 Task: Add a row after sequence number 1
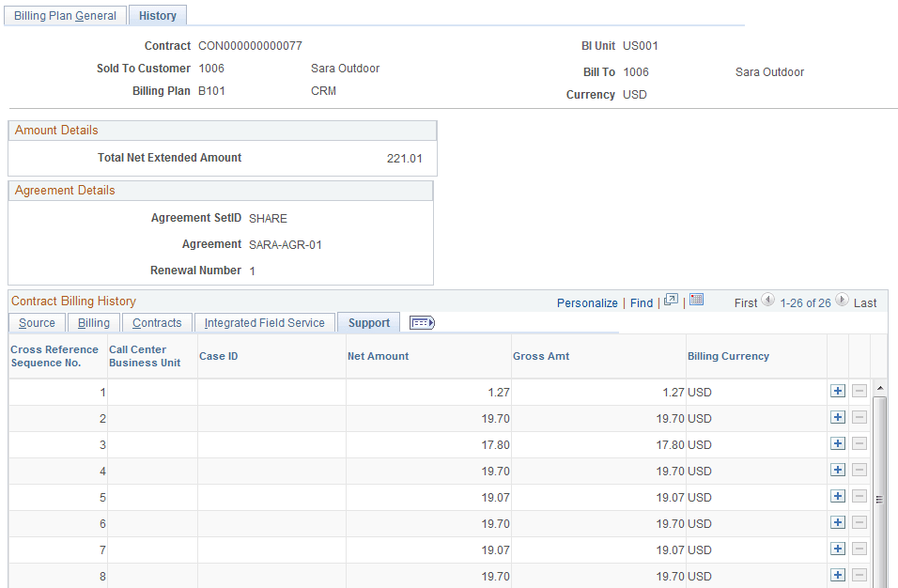838,391
